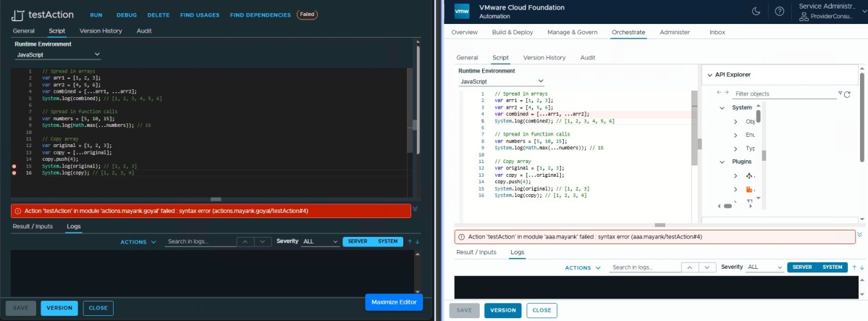
Task: Open Result / Inputs tab in the dark window
Action: (x=33, y=226)
